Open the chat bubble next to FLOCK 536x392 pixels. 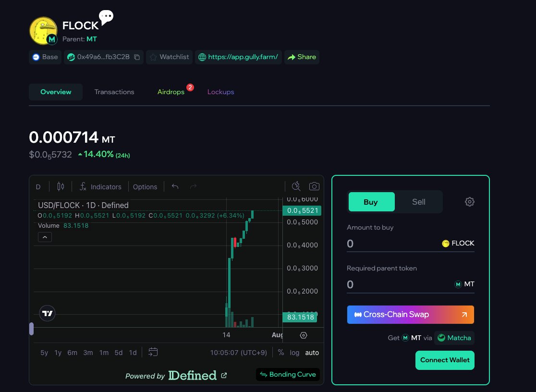coord(106,17)
